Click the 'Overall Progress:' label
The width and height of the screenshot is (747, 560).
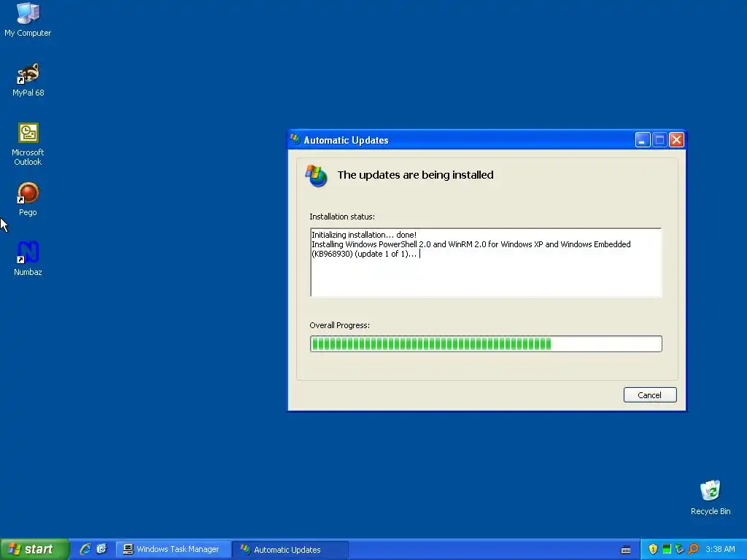point(340,325)
